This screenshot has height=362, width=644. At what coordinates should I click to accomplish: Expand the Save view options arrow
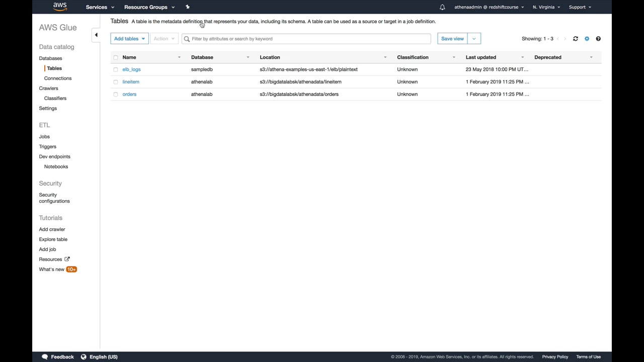tap(474, 39)
